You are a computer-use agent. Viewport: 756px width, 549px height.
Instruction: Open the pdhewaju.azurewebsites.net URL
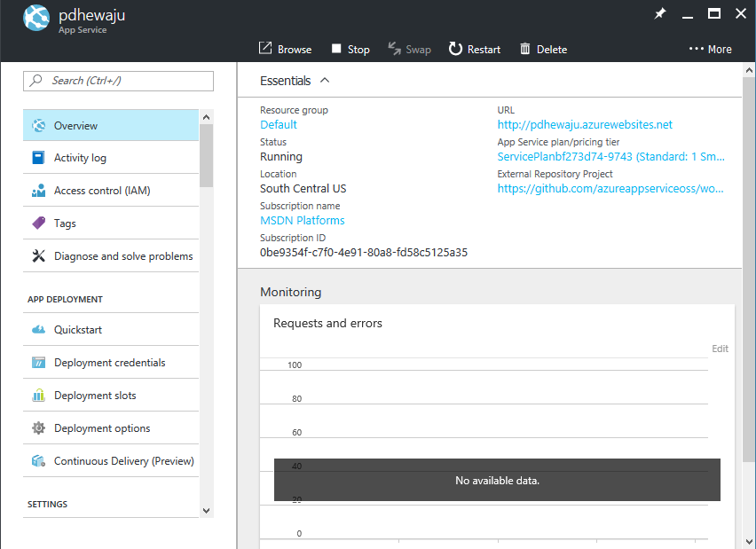pos(585,124)
